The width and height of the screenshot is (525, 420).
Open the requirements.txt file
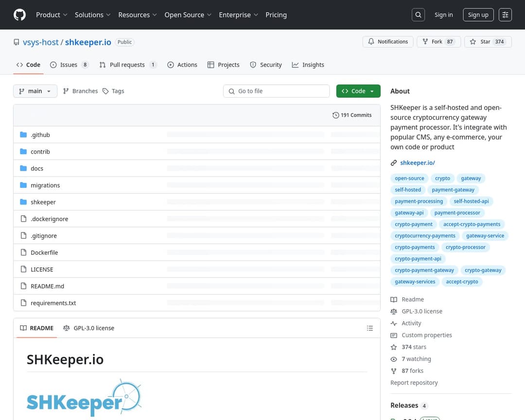click(x=53, y=303)
